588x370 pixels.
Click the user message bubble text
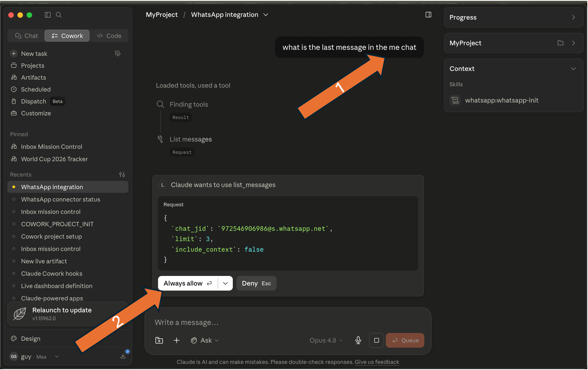(x=349, y=47)
